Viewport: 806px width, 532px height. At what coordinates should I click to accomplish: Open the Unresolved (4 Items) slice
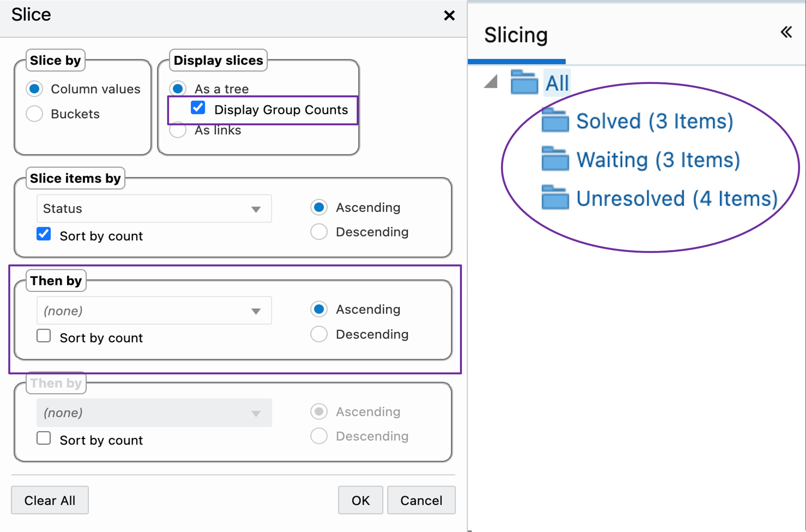pos(676,198)
